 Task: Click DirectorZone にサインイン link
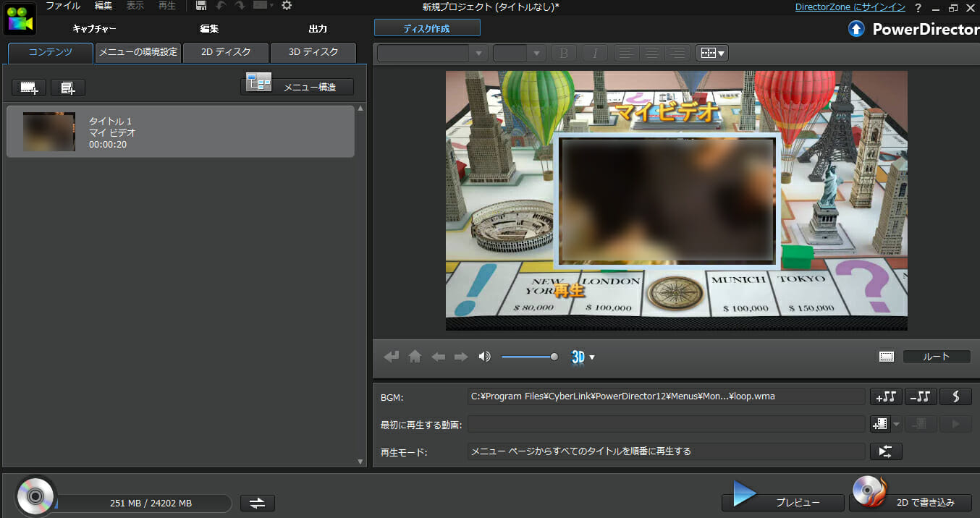(850, 7)
